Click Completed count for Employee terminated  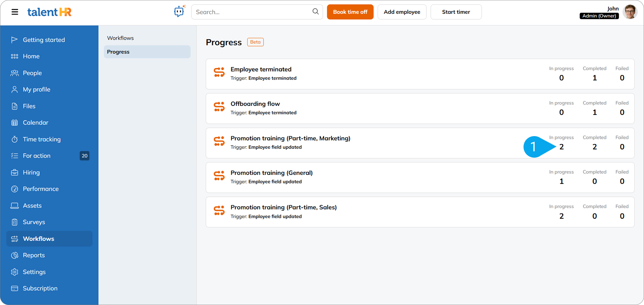click(594, 78)
